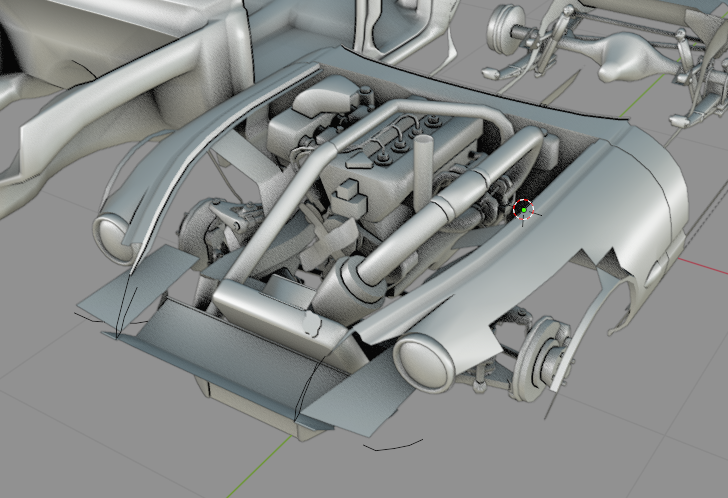Click the 3D cursor with green center dot

[x=524, y=210]
